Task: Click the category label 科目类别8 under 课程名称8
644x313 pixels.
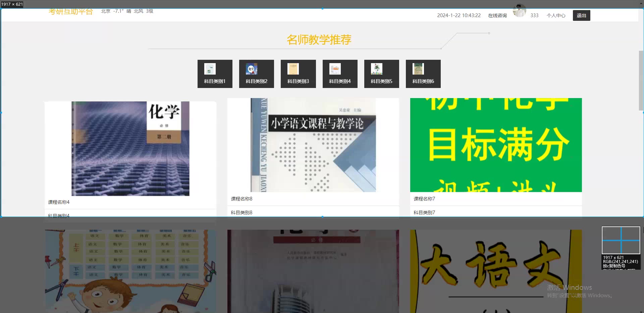Action: (241, 213)
